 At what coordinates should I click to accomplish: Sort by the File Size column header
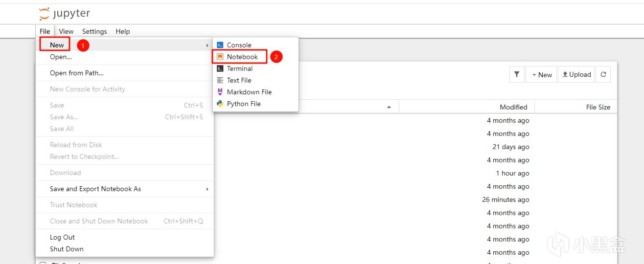pyautogui.click(x=598, y=107)
